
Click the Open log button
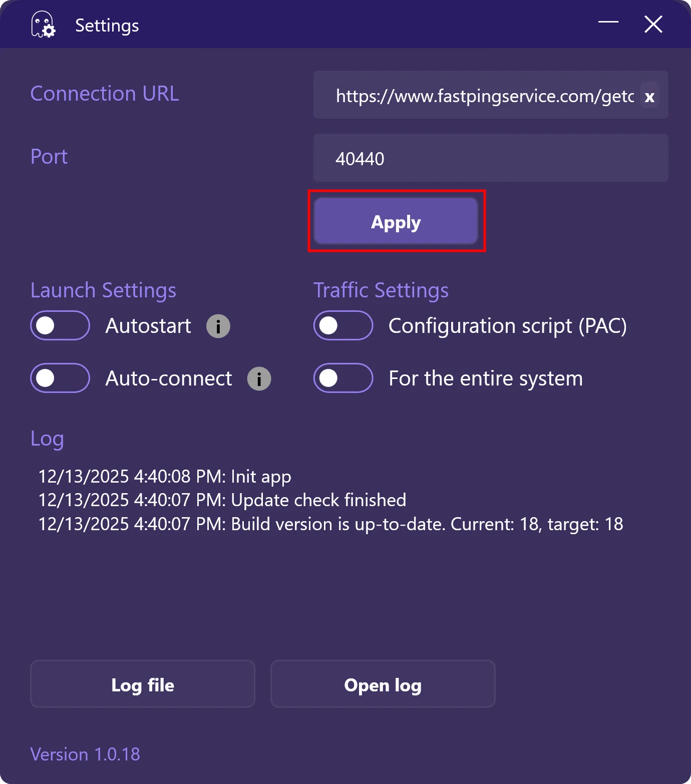coord(383,684)
